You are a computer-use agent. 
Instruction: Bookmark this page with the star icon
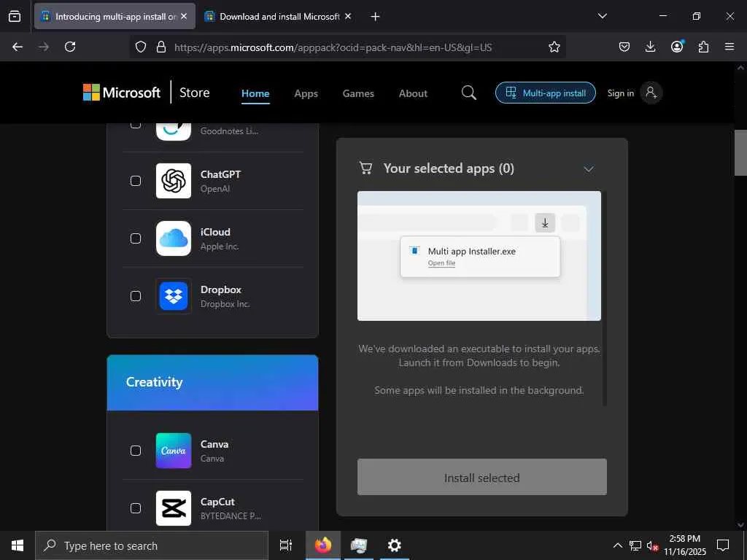click(x=554, y=47)
